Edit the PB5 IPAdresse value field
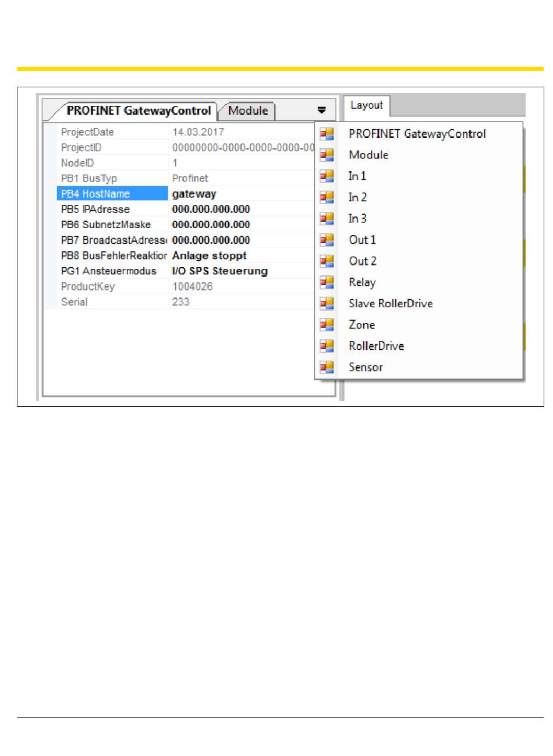This screenshot has width=553, height=756. 211,209
